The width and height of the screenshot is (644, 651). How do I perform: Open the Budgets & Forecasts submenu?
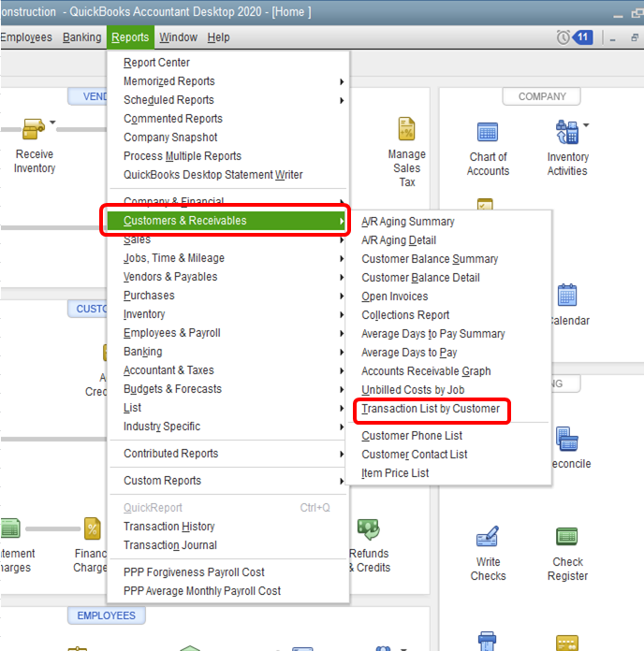(227, 389)
